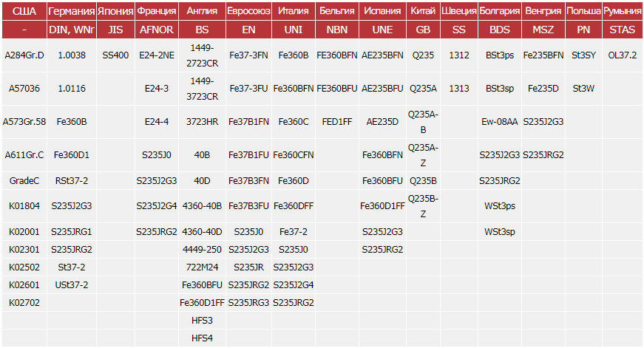Select the OL37.2 cell
This screenshot has height=348, width=644.
tap(623, 55)
